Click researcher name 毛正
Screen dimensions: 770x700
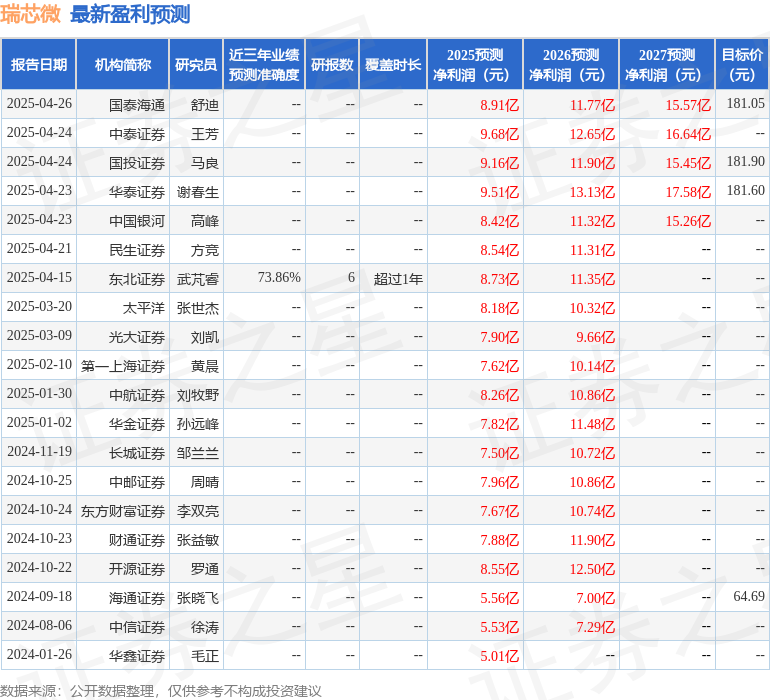pos(205,656)
